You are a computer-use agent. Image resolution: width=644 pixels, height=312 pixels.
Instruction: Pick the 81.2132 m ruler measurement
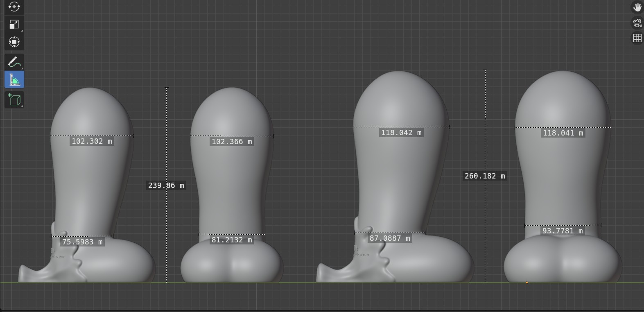click(232, 240)
